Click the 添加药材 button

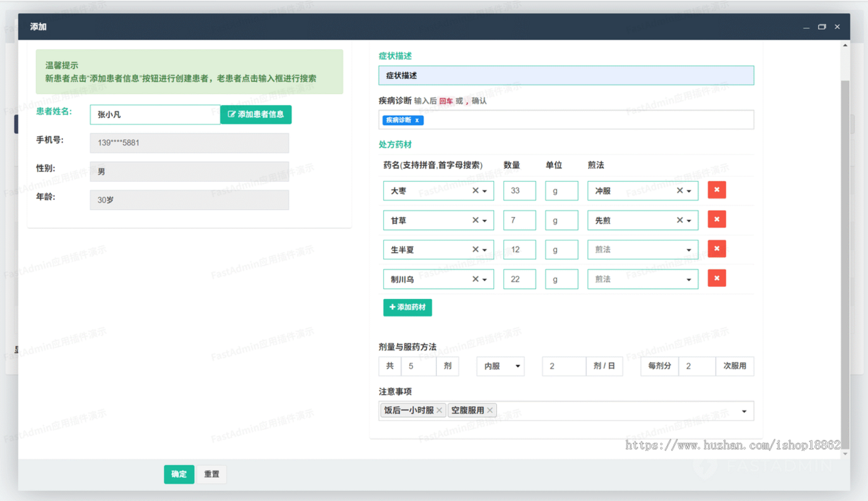(407, 307)
